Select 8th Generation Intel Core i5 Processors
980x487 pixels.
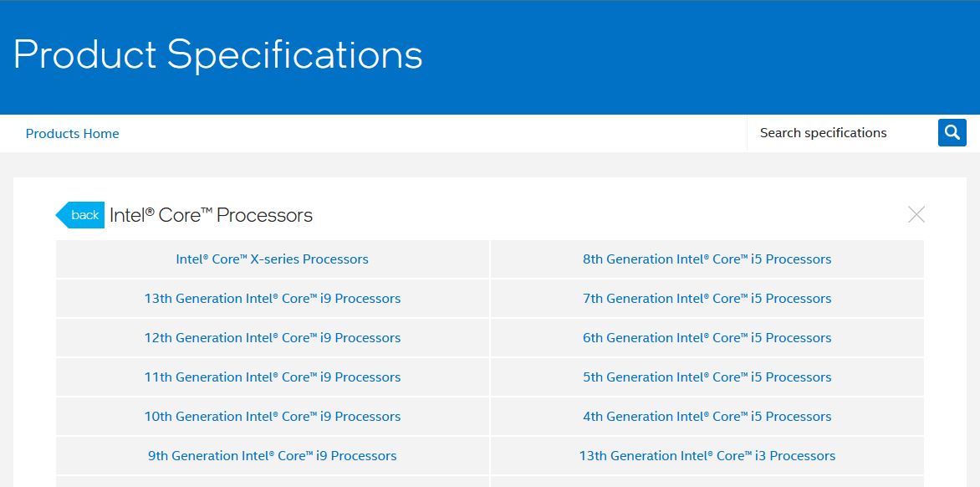(707, 259)
